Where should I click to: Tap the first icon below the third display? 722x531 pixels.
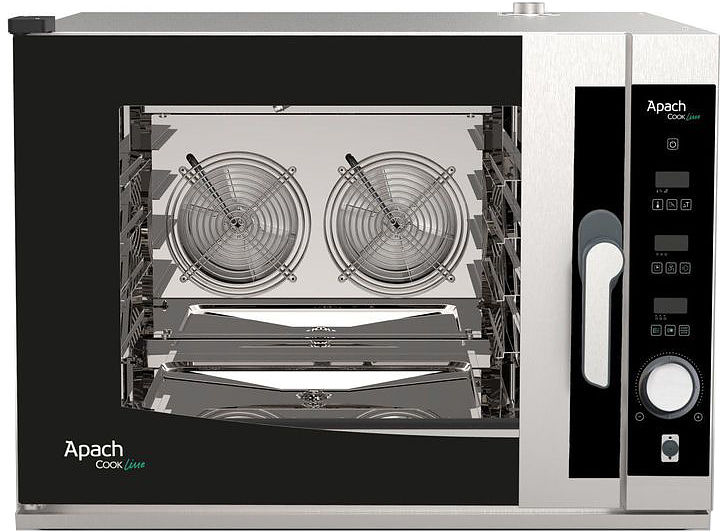pos(656,330)
